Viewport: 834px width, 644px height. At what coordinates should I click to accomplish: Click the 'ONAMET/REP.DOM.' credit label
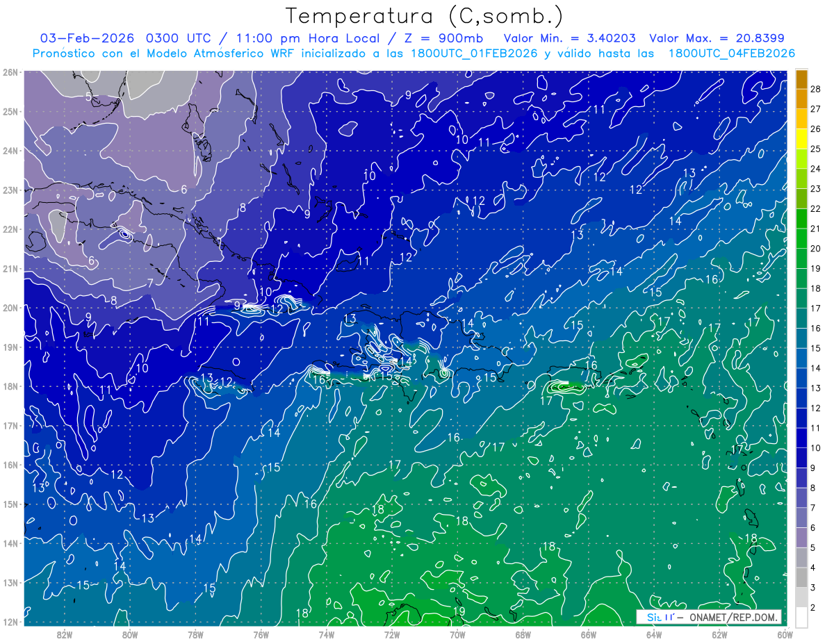pyautogui.click(x=733, y=617)
